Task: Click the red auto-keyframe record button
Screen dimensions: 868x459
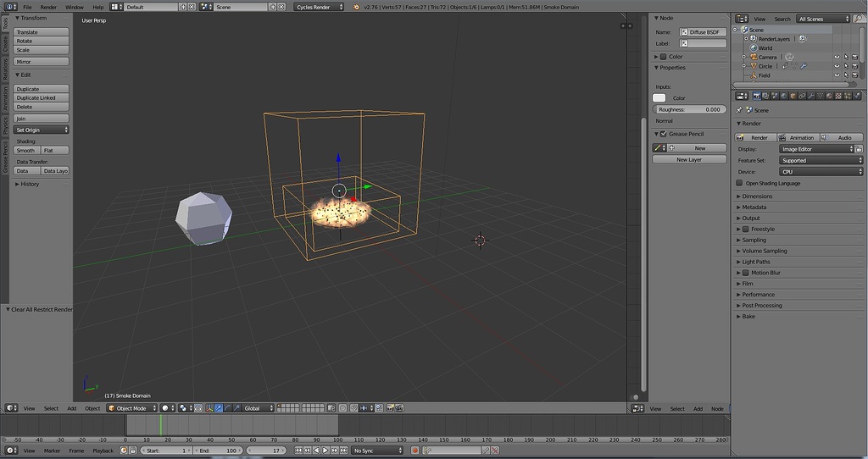Action: pos(415,451)
